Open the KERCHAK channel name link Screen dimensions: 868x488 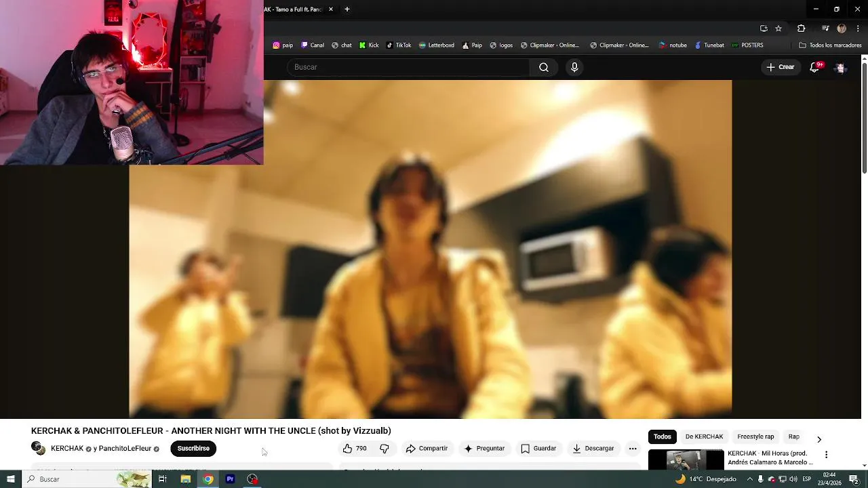67,449
